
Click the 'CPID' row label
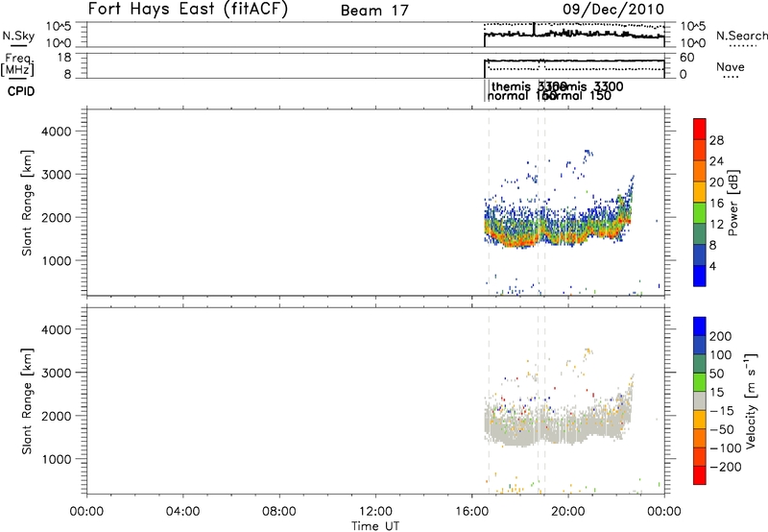(x=21, y=91)
